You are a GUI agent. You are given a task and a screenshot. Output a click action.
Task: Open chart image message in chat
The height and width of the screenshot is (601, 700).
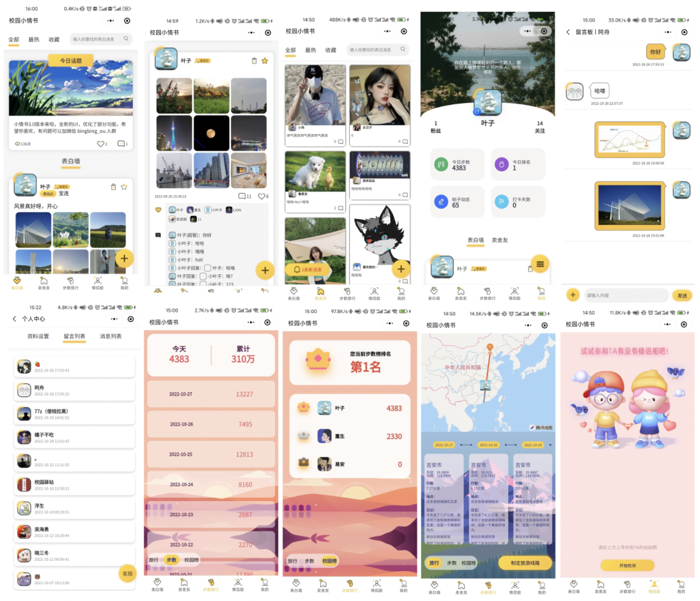tap(630, 140)
